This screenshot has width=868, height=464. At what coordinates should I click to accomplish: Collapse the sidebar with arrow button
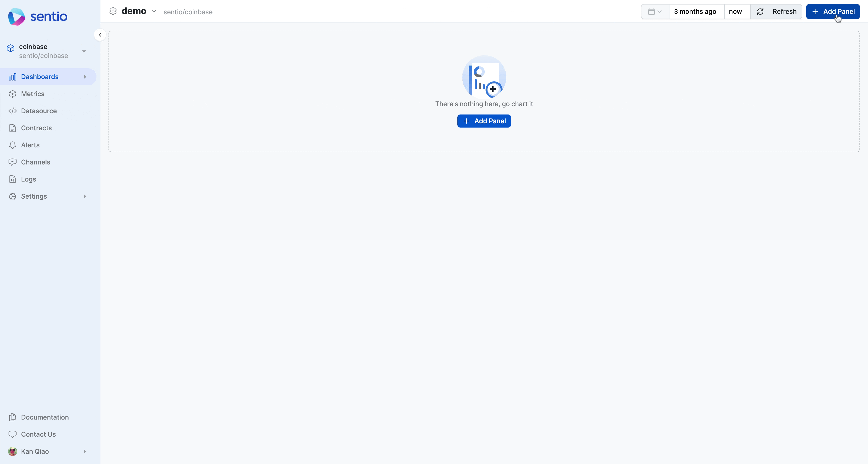coord(100,35)
